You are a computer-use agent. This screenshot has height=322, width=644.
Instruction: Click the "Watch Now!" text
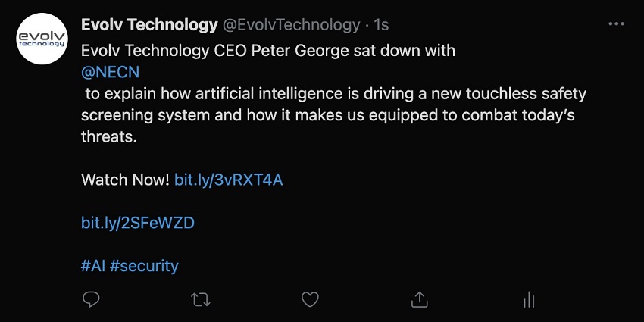126,180
